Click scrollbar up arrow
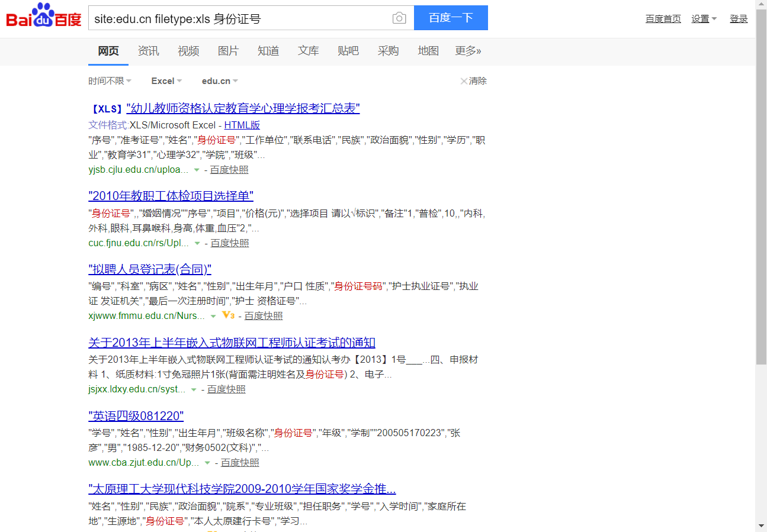 tap(761, 5)
